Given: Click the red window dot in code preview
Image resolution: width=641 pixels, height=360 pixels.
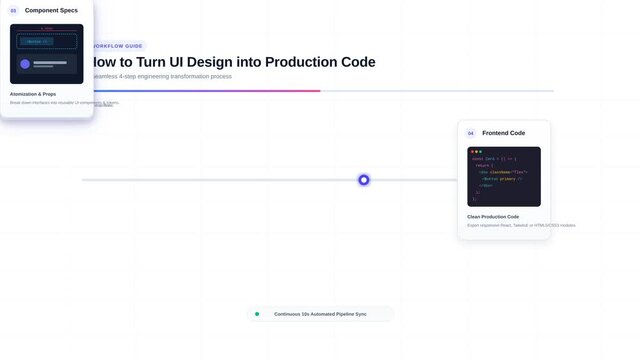Looking at the screenshot, I should (x=472, y=152).
